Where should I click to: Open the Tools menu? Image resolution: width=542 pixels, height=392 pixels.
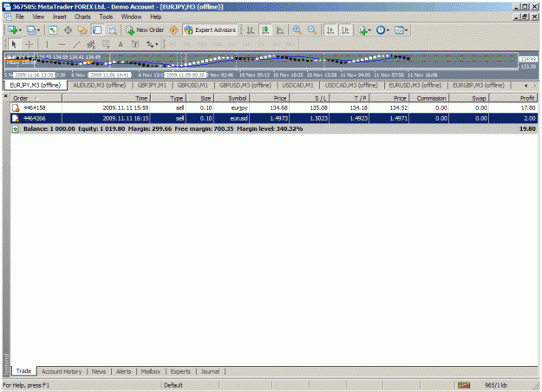pyautogui.click(x=106, y=16)
